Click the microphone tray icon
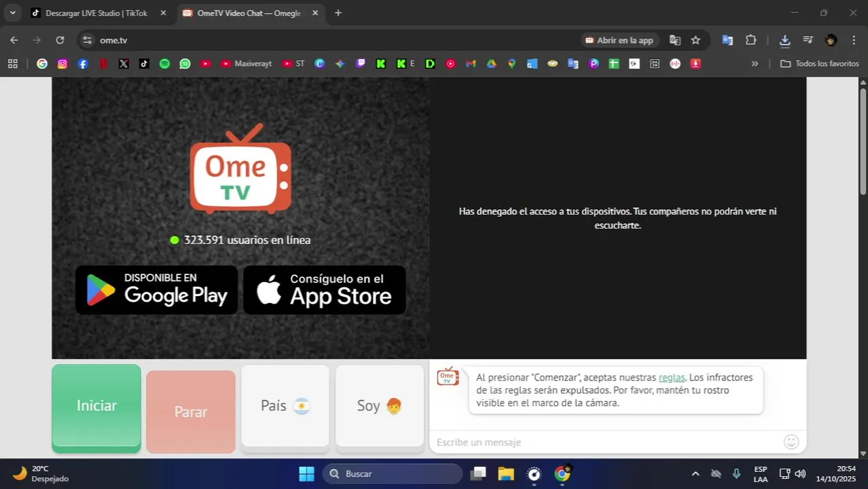Viewport: 868px width, 489px height. pos(736,473)
